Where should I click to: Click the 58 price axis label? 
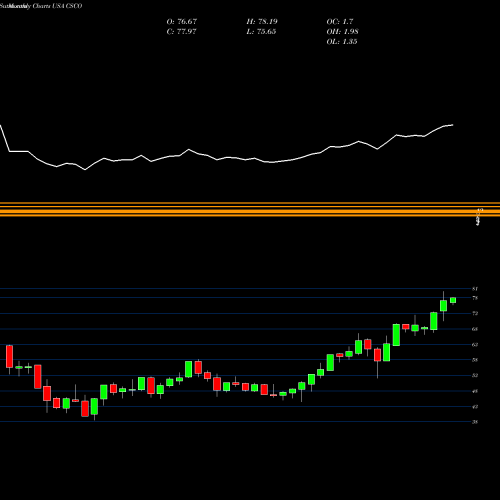click(x=475, y=360)
